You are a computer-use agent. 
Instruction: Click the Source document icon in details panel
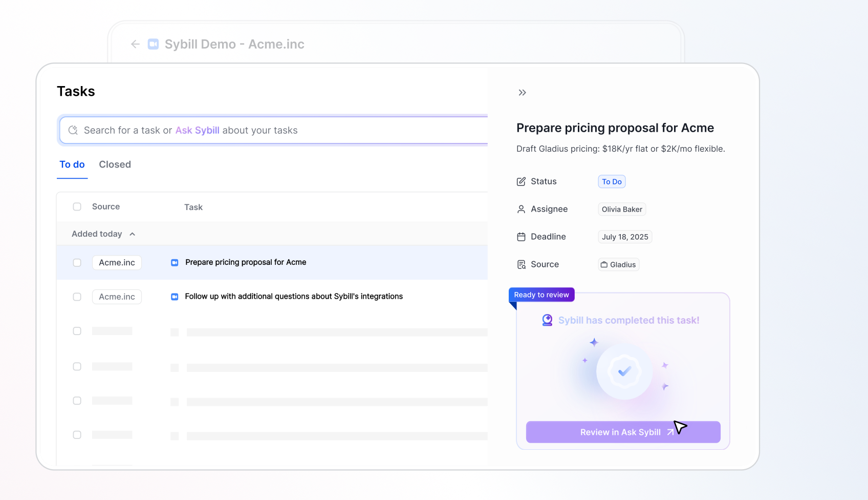point(521,264)
